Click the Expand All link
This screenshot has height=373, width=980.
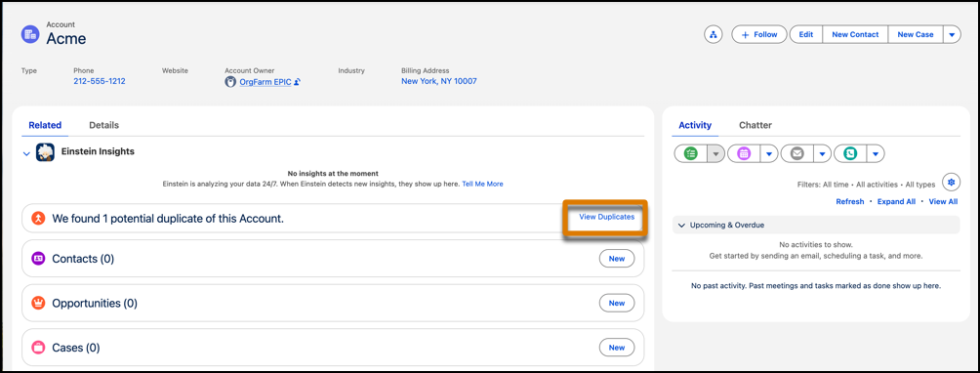tap(896, 202)
